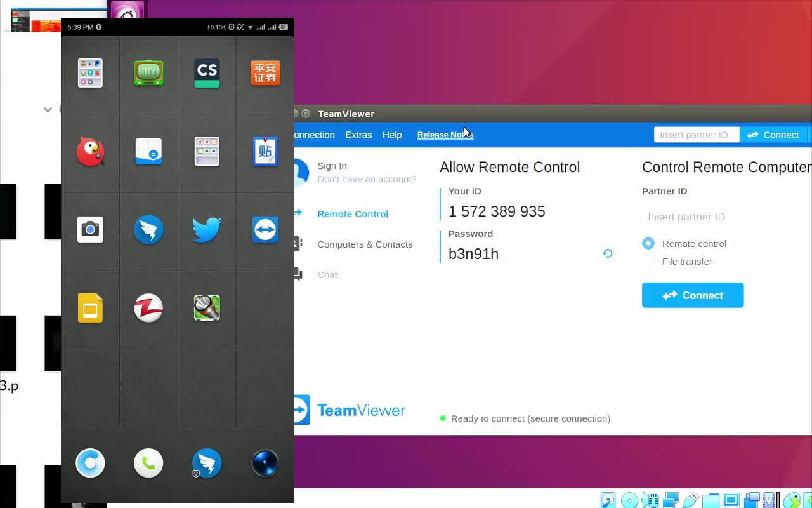Open the green TV app on the phone

[148, 73]
